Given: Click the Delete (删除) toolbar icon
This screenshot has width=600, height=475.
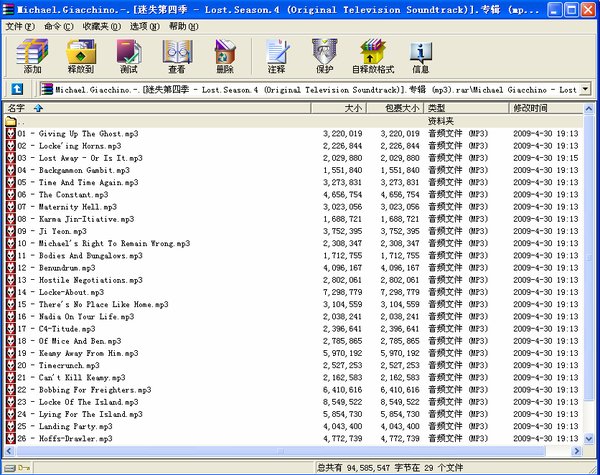Looking at the screenshot, I should [x=225, y=56].
